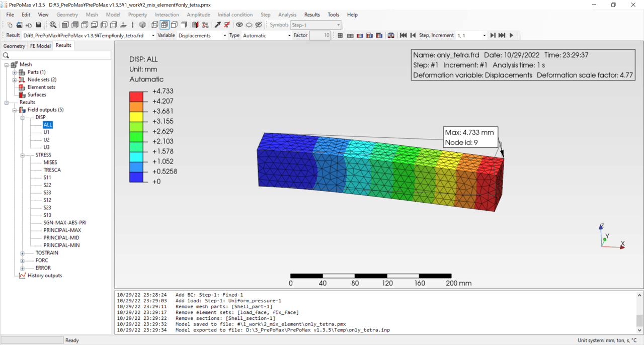Viewport: 644px width, 345px height.
Task: Click the red legend color at +4.733
Action: click(136, 97)
